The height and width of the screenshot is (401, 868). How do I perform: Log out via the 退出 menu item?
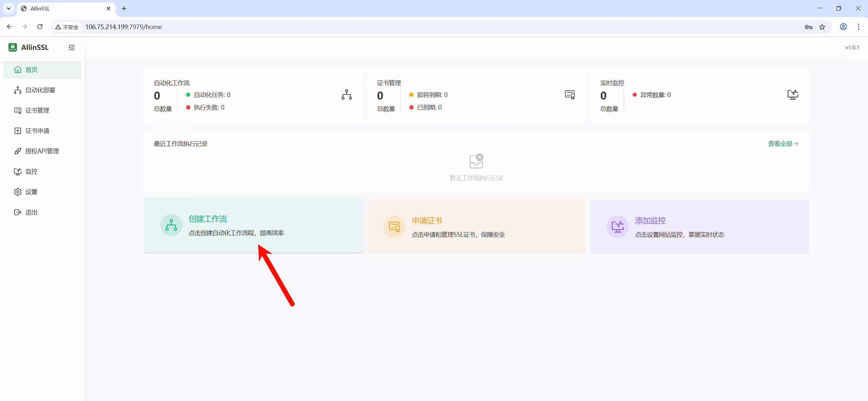pos(42,212)
